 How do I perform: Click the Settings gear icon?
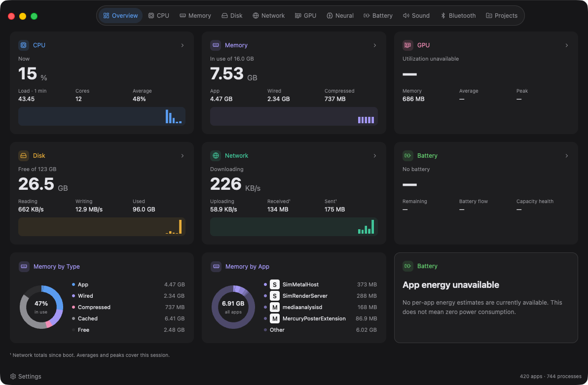(x=13, y=377)
